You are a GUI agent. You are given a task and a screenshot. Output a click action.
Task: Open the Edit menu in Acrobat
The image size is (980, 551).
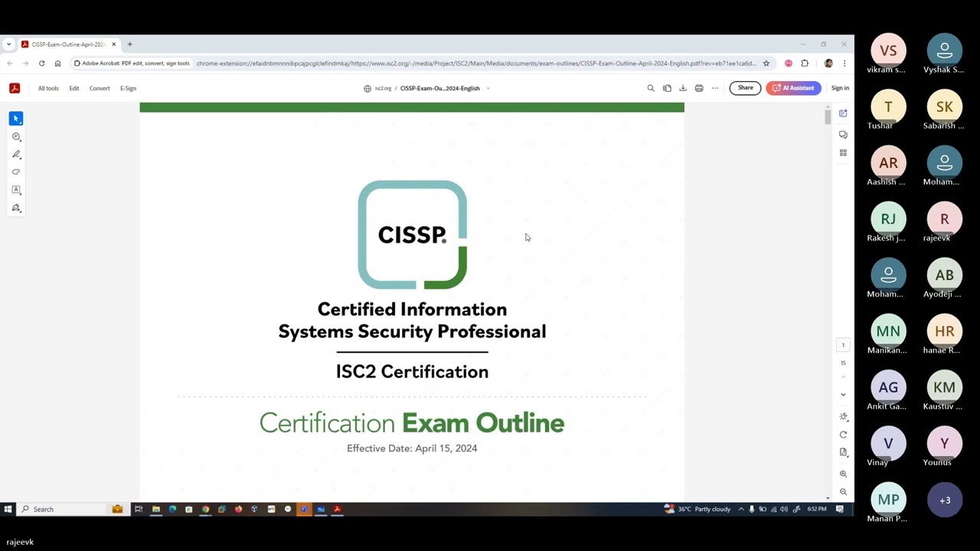pyautogui.click(x=74, y=88)
